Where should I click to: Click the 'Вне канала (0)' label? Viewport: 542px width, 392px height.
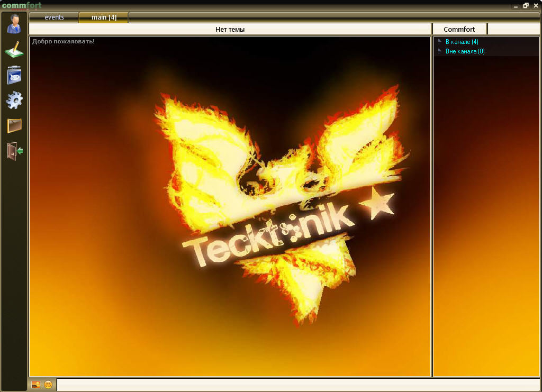(465, 51)
